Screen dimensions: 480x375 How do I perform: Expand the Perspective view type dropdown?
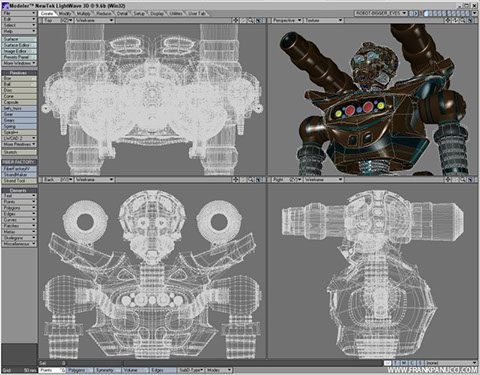tap(286, 20)
